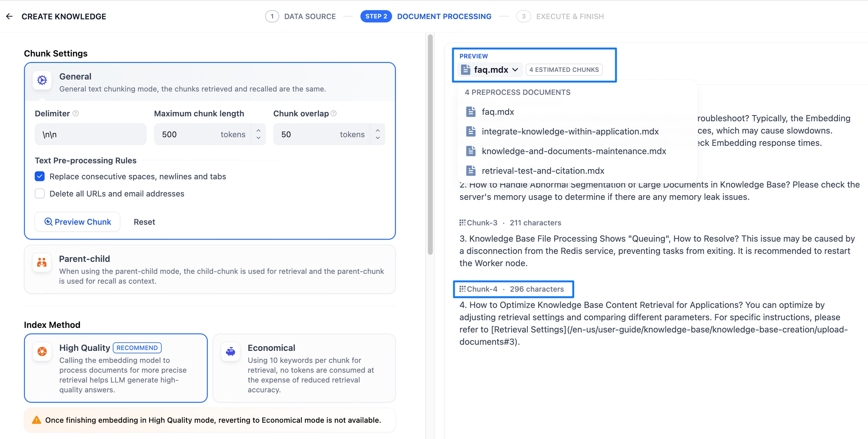The width and height of the screenshot is (868, 439).
Task: Click the Delimiter input field
Action: [90, 134]
